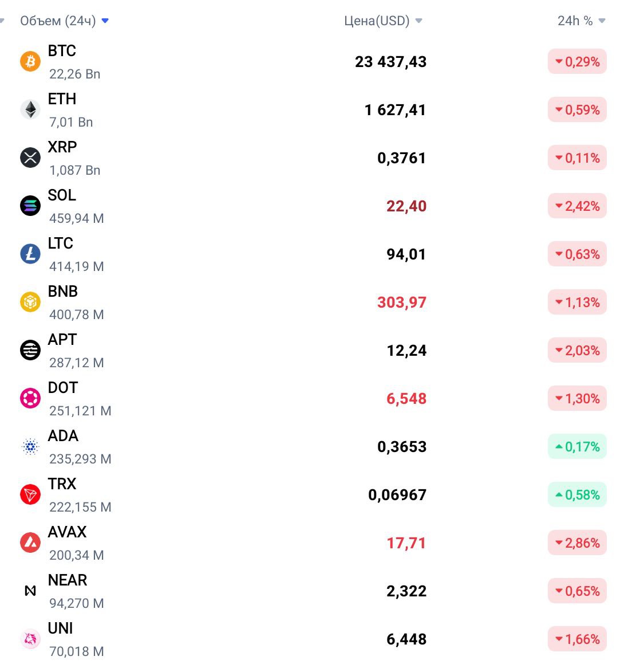Click BTC 0,29% change badge
The width and height of the screenshot is (620, 672).
click(577, 62)
